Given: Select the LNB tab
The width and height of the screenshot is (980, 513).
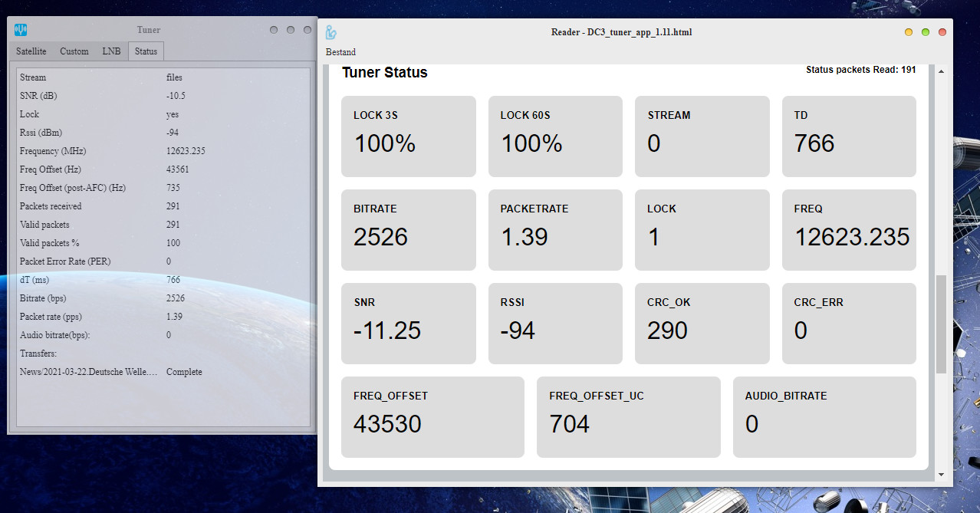Looking at the screenshot, I should [x=111, y=51].
